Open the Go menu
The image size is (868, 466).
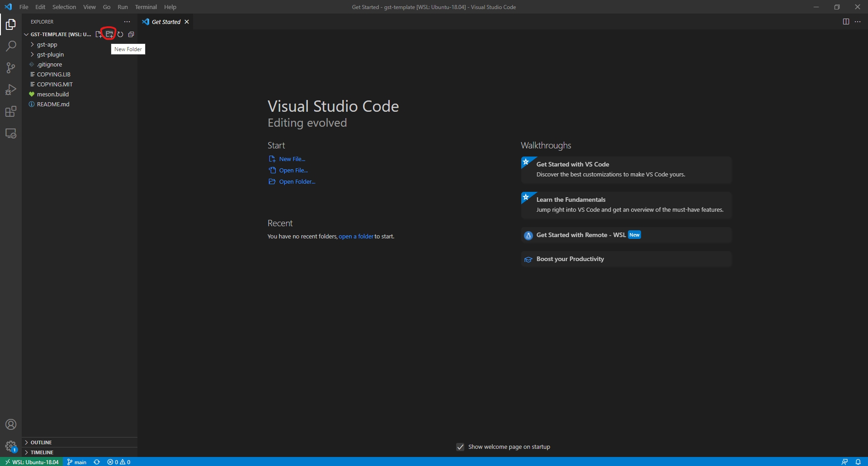click(x=107, y=7)
